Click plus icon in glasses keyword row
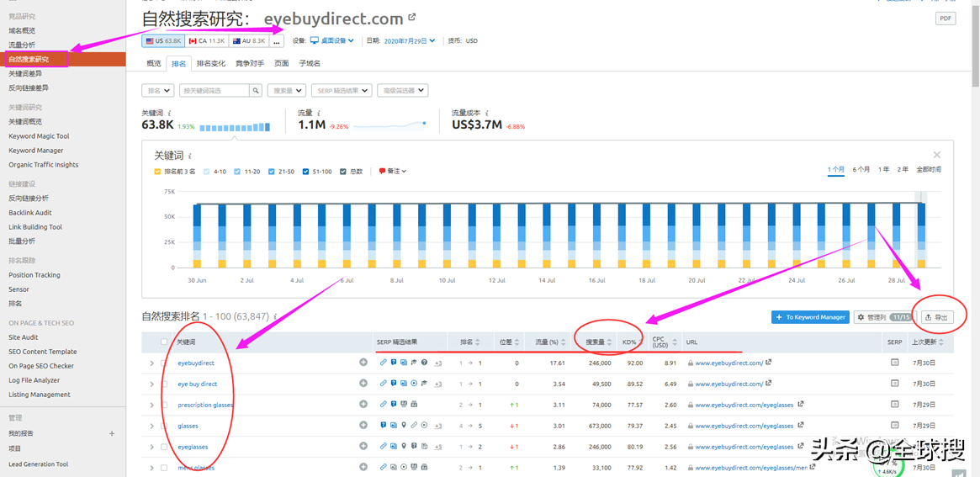Image resolution: width=980 pixels, height=477 pixels. point(363,425)
